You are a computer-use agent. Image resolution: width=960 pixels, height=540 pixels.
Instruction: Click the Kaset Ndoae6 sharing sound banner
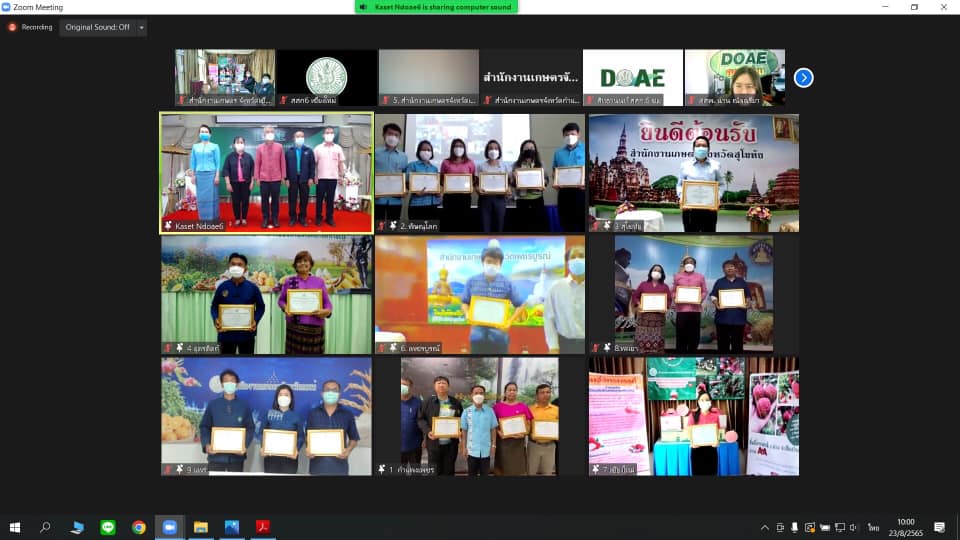(436, 7)
